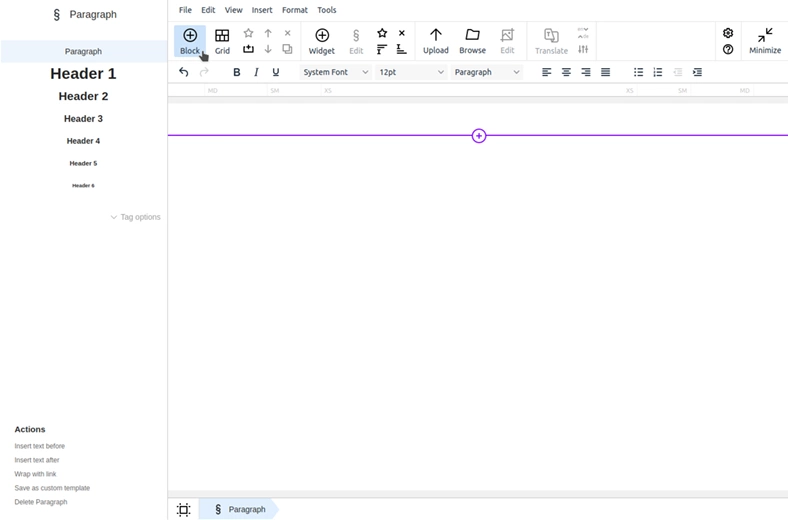
Task: Open the settings gear icon
Action: tap(728, 33)
